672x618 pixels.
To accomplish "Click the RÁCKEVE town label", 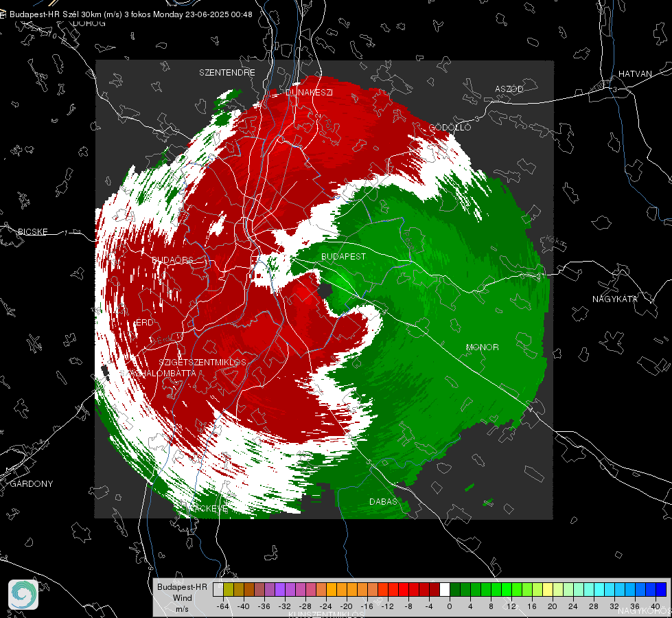I will (x=209, y=509).
